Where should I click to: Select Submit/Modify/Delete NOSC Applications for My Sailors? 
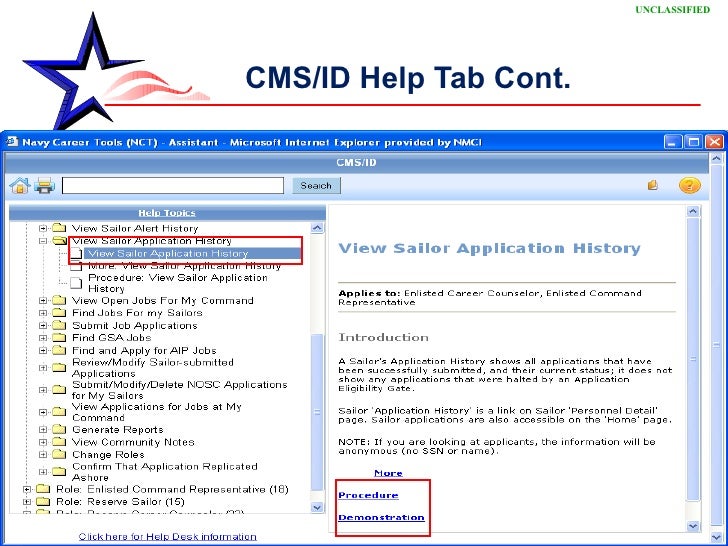coord(180,390)
